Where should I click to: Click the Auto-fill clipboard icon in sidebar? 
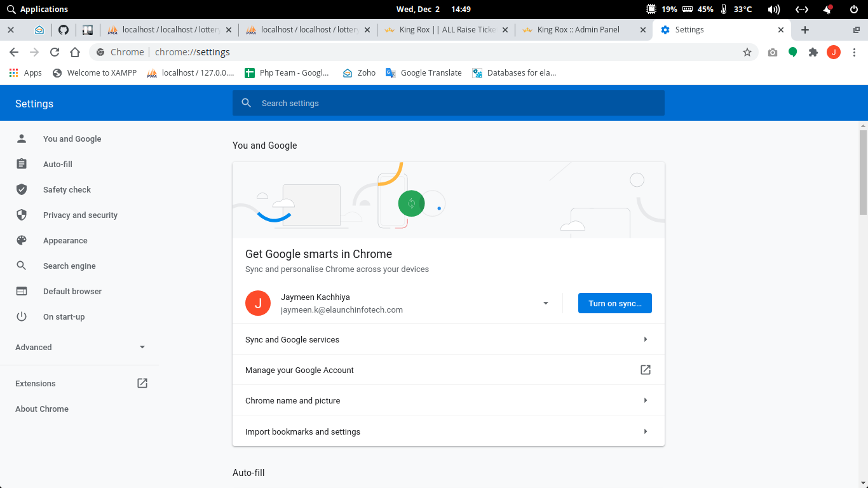[x=22, y=164]
